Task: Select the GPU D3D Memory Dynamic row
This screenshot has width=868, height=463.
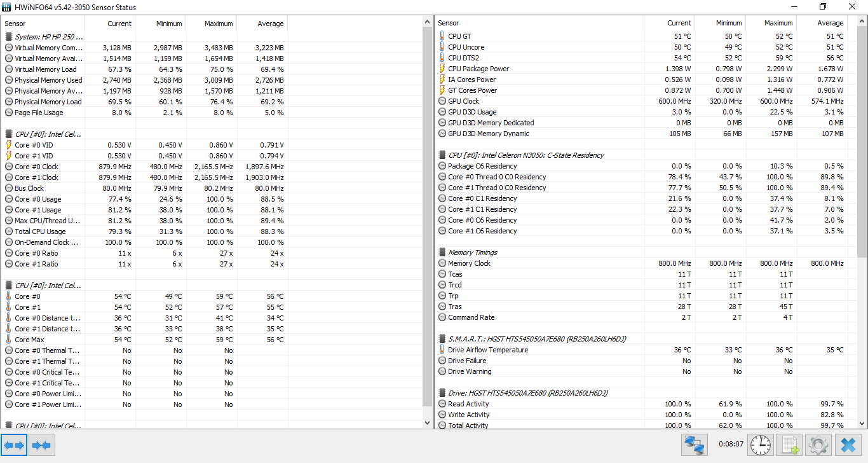Action: pyautogui.click(x=642, y=134)
